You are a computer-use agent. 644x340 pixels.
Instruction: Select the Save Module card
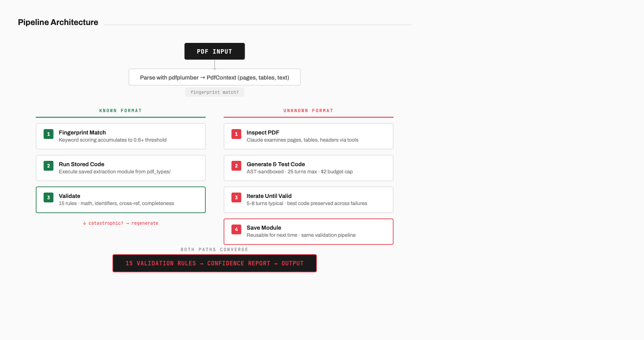point(308,231)
